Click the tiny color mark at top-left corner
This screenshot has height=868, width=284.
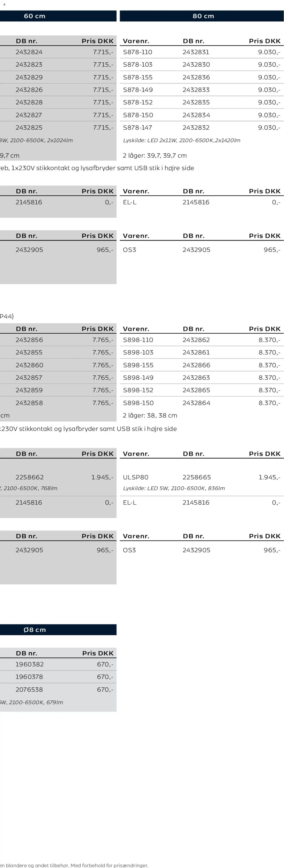coord(4,4)
